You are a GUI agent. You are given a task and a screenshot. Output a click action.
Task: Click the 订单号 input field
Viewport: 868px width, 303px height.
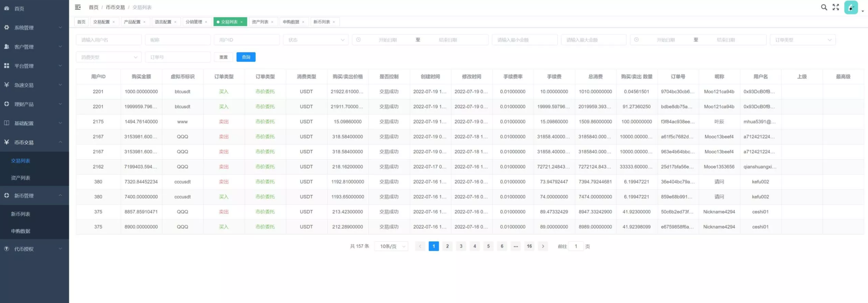[178, 57]
